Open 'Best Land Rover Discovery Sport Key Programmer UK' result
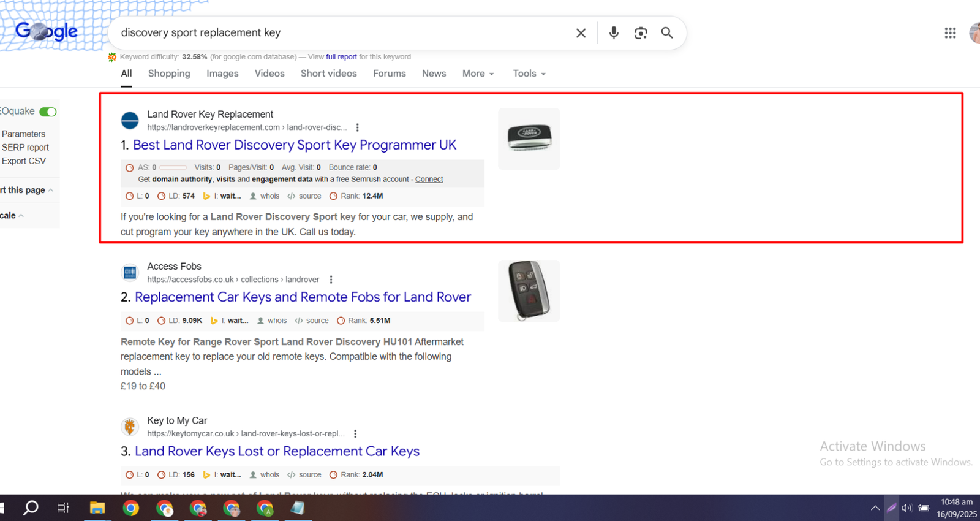The width and height of the screenshot is (980, 521). point(294,145)
